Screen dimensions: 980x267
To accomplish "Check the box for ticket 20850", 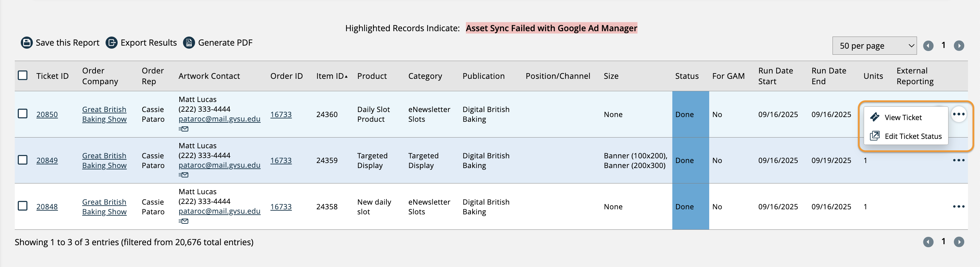I will (x=23, y=114).
